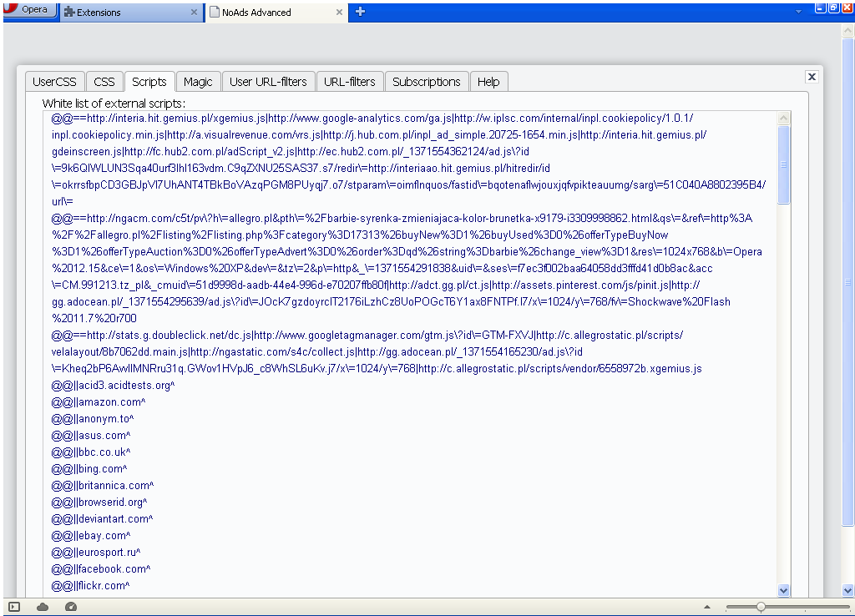This screenshot has width=855, height=616.
Task: Open Opera Link cloud icon
Action: (x=43, y=607)
